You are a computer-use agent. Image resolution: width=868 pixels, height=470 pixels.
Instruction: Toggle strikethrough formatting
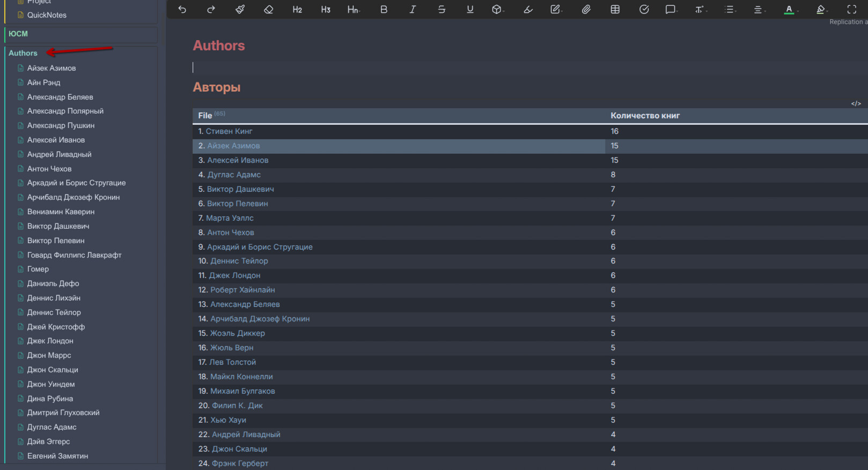pos(441,9)
